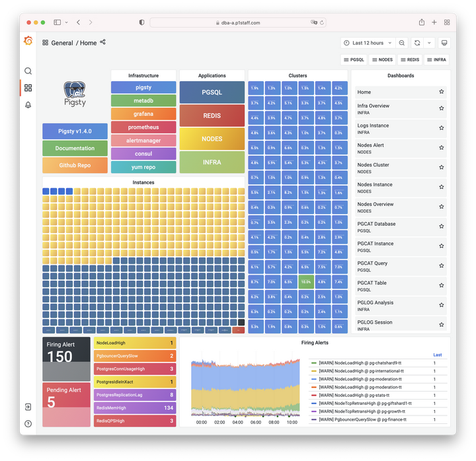Viewport: 476px width, 461px height.
Task: Open the PGSQL dashboard links dropdown
Action: point(354,59)
